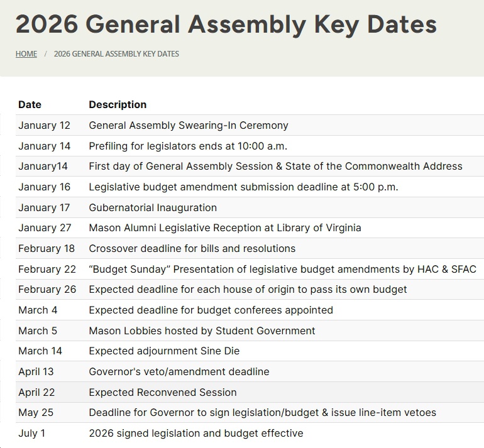Image resolution: width=484 pixels, height=448 pixels.
Task: Select the Governor's veto/amendment deadline row
Action: pos(179,371)
